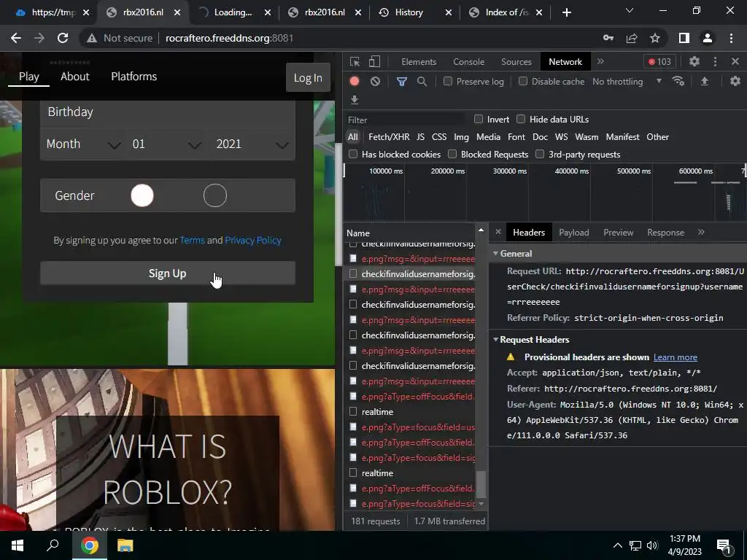The height and width of the screenshot is (560, 747).
Task: Open the No throttling dropdown
Action: [627, 82]
